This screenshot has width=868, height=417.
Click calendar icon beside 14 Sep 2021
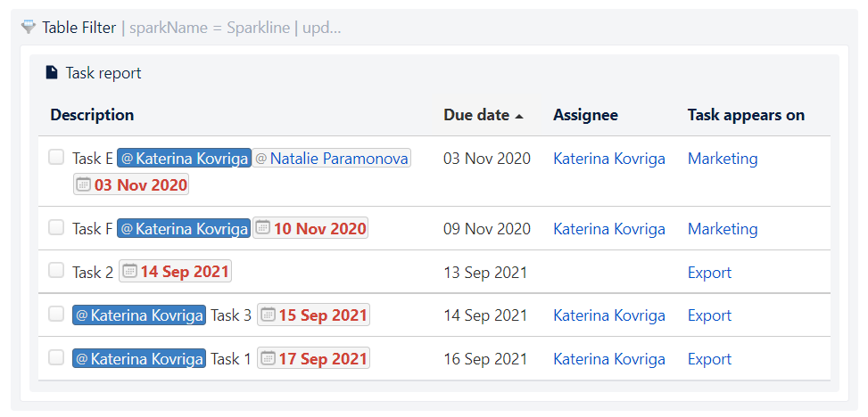129,271
